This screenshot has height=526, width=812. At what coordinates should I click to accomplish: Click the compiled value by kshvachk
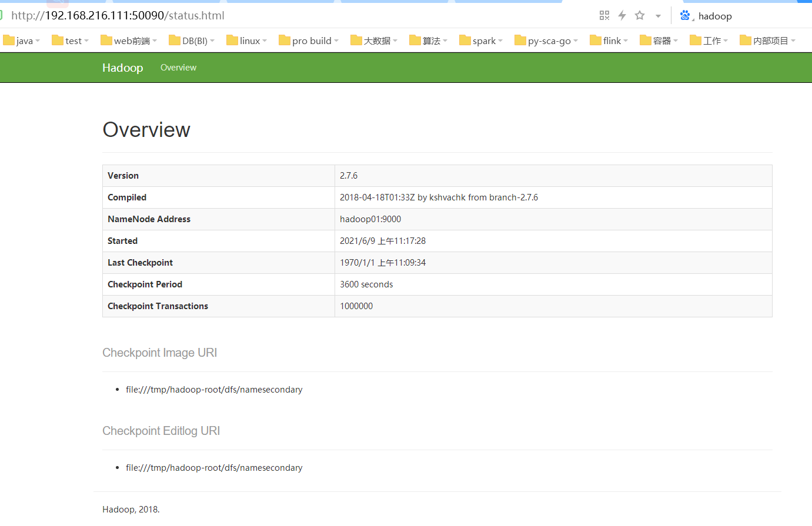[439, 197]
